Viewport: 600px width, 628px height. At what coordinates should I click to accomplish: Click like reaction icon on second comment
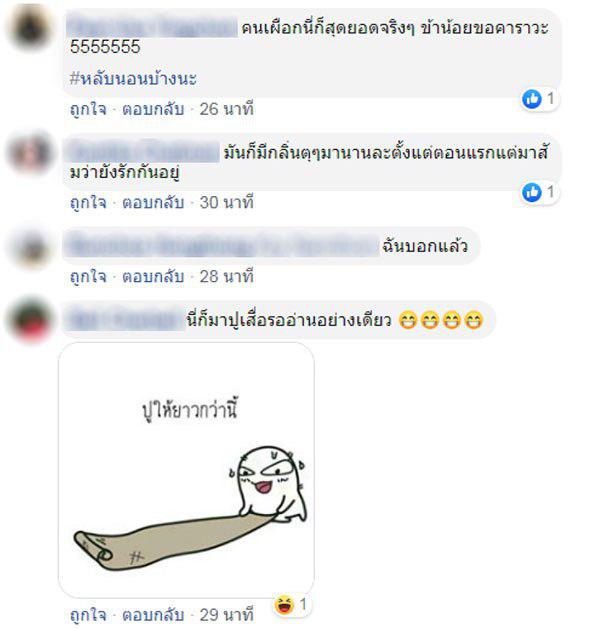tap(532, 193)
